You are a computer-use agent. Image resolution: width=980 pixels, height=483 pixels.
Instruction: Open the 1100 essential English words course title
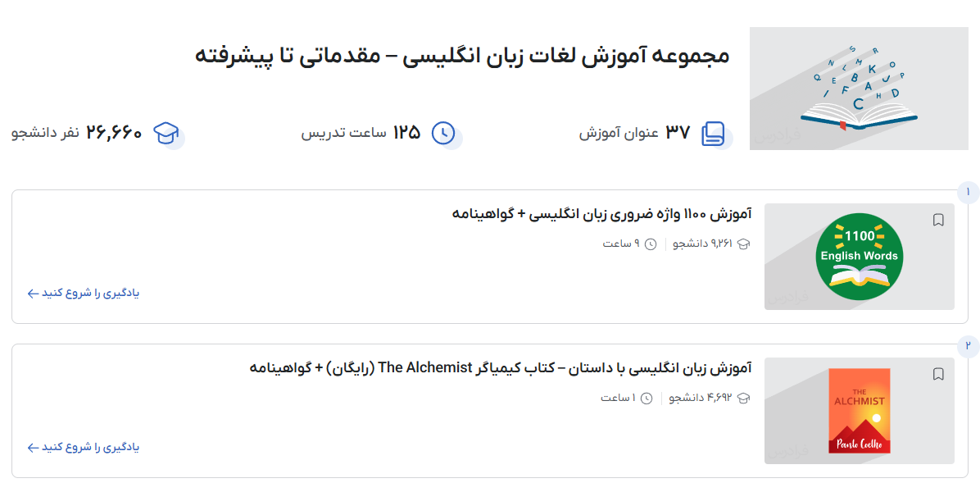[601, 214]
